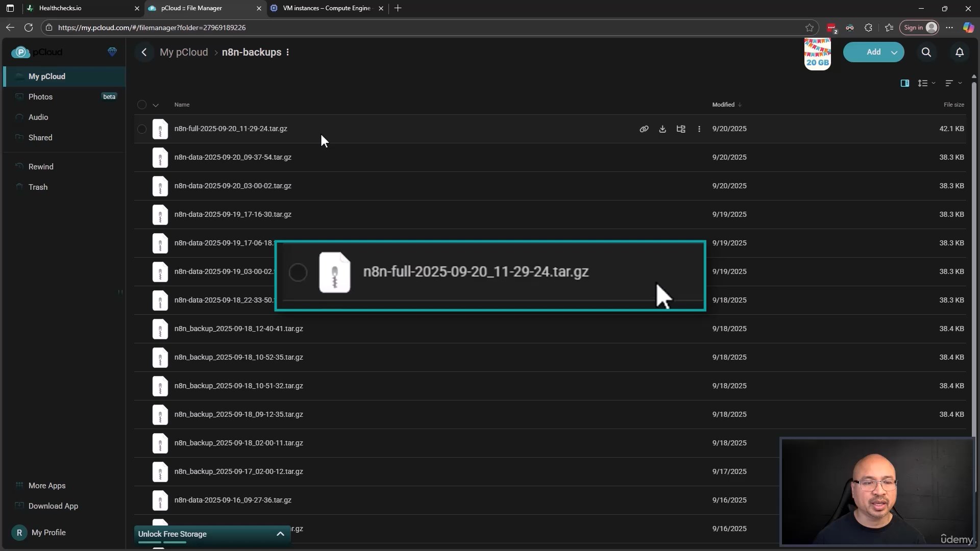The image size is (980, 551).
Task: Click the premium diamond icon in sidebar
Action: tap(112, 52)
